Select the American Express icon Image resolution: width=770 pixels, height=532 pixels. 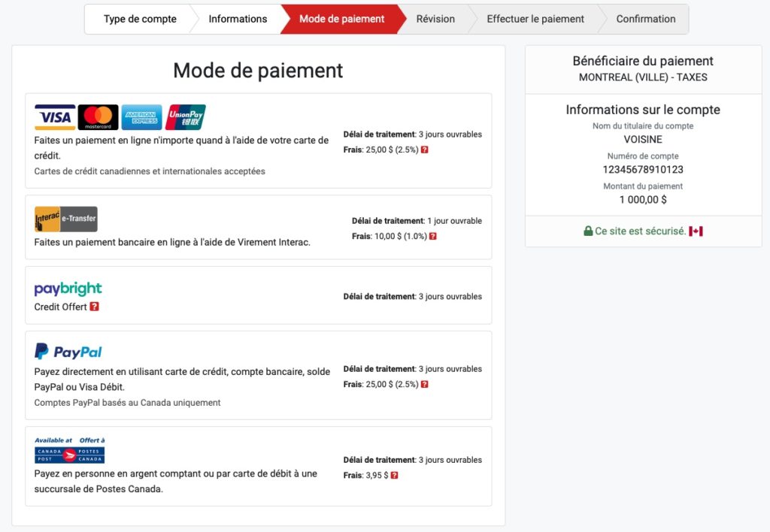point(141,116)
